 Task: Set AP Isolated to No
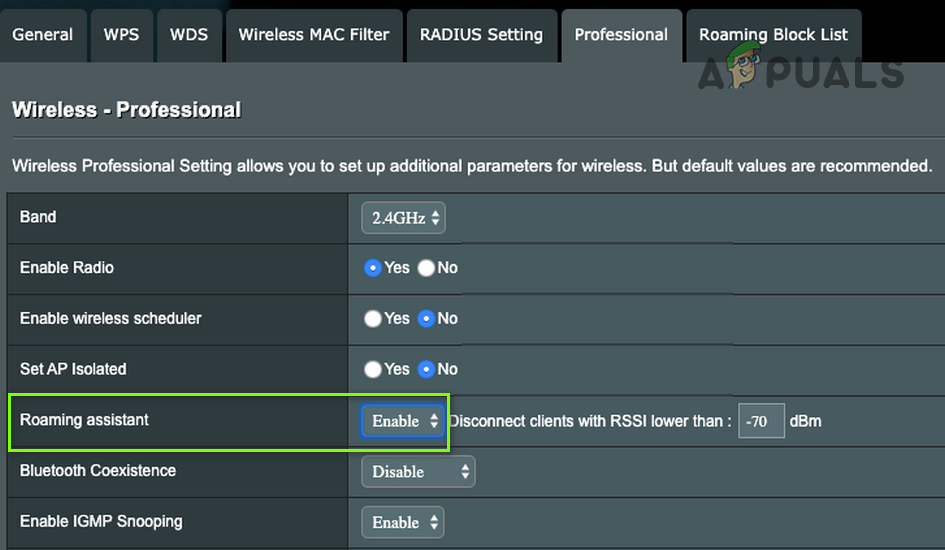click(426, 369)
